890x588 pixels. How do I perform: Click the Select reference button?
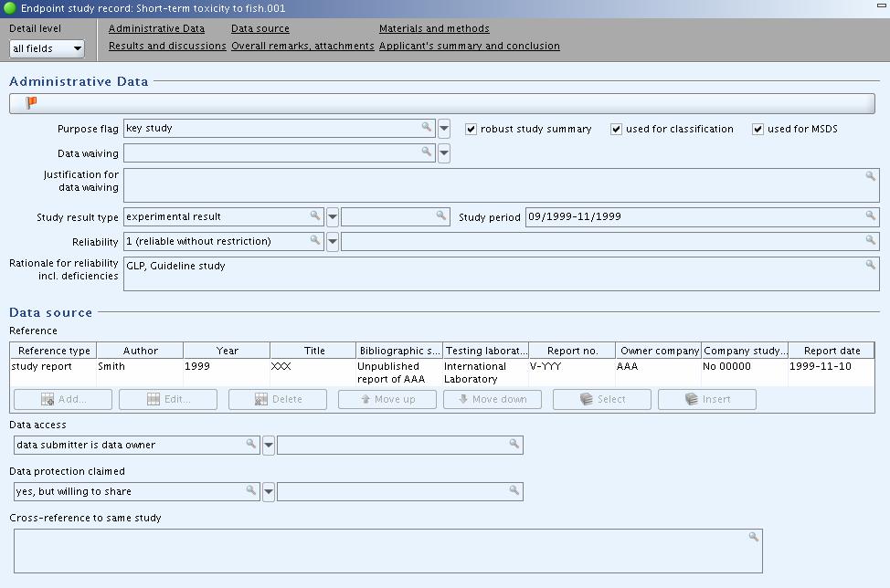(x=601, y=399)
